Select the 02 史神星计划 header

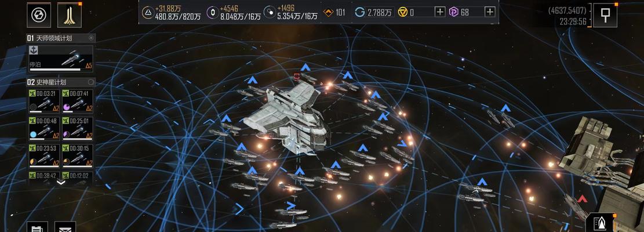point(61,82)
